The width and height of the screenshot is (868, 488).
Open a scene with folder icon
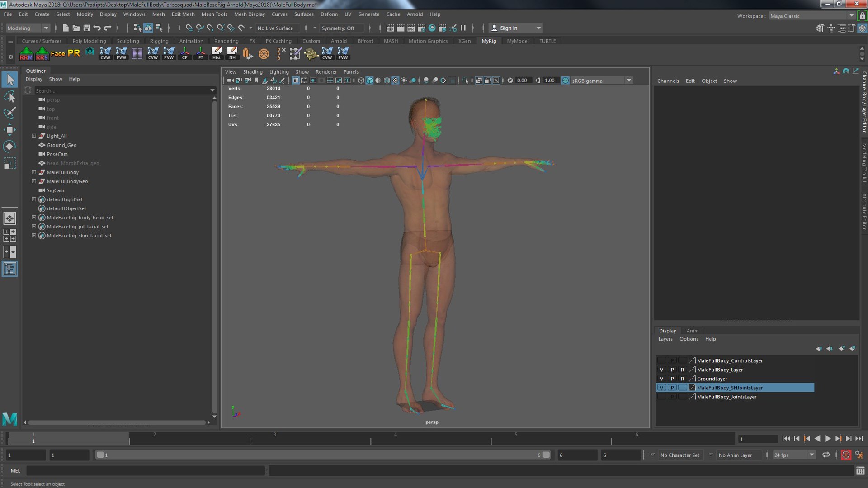76,28
